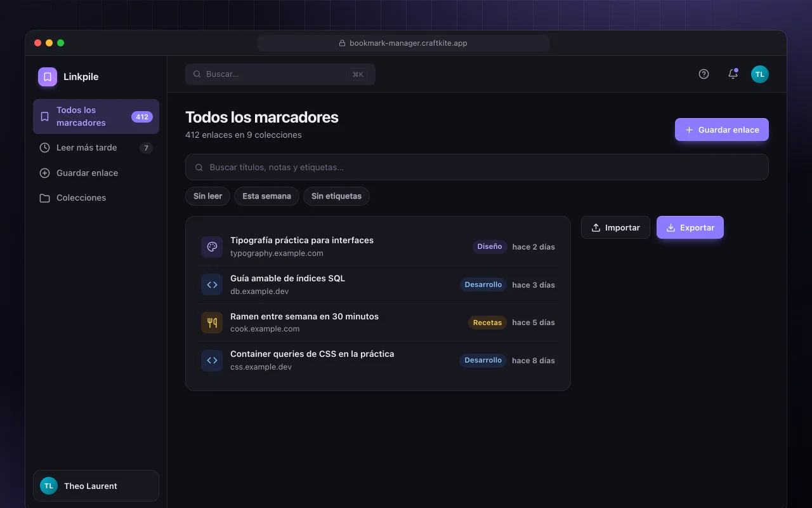The image size is (812, 508).
Task: Click the Desarrollo tag on SQL row
Action: point(483,284)
